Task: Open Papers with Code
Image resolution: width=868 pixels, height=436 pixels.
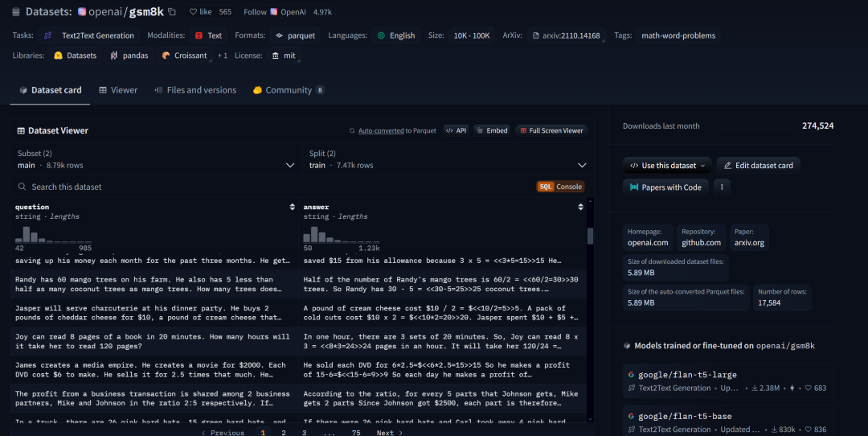Action: [665, 187]
